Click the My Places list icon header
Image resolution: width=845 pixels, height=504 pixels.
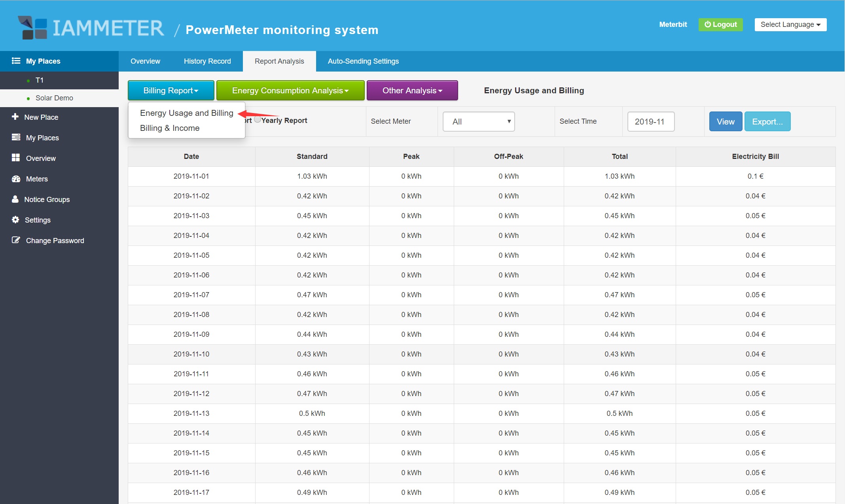click(x=16, y=61)
